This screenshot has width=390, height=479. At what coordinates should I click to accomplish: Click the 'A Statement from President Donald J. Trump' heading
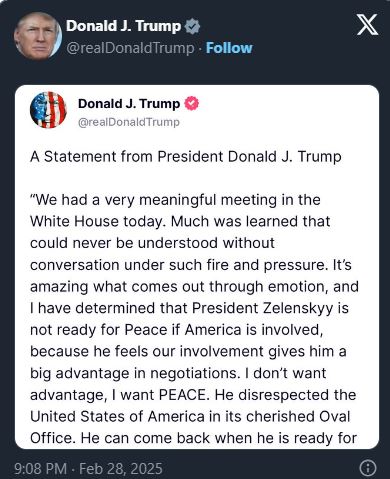pyautogui.click(x=186, y=157)
